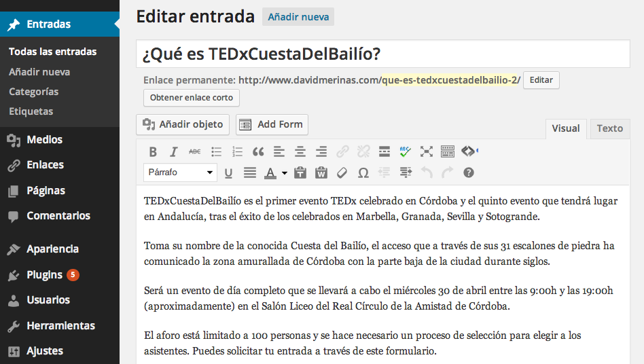Click Añadir nueva next to Editar entrada

(298, 17)
